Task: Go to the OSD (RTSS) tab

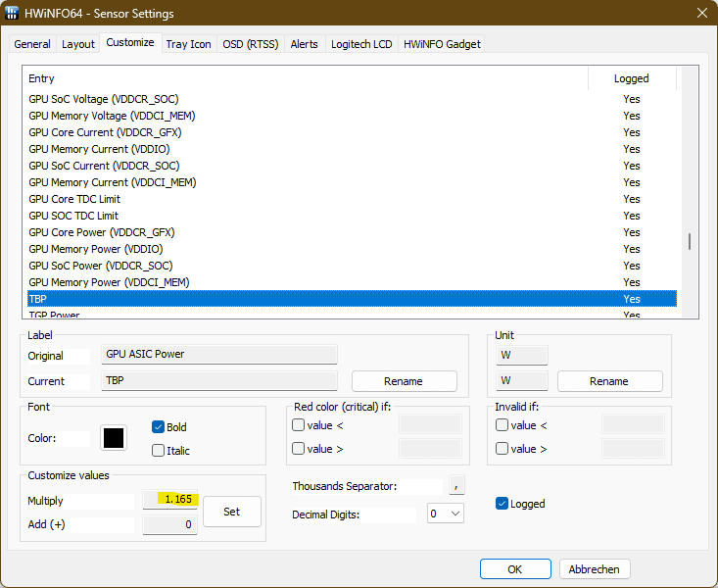Action: click(x=251, y=44)
